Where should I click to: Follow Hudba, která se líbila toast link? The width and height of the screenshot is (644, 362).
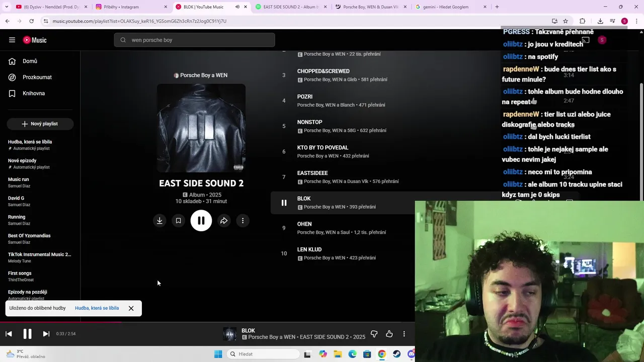tap(97, 308)
